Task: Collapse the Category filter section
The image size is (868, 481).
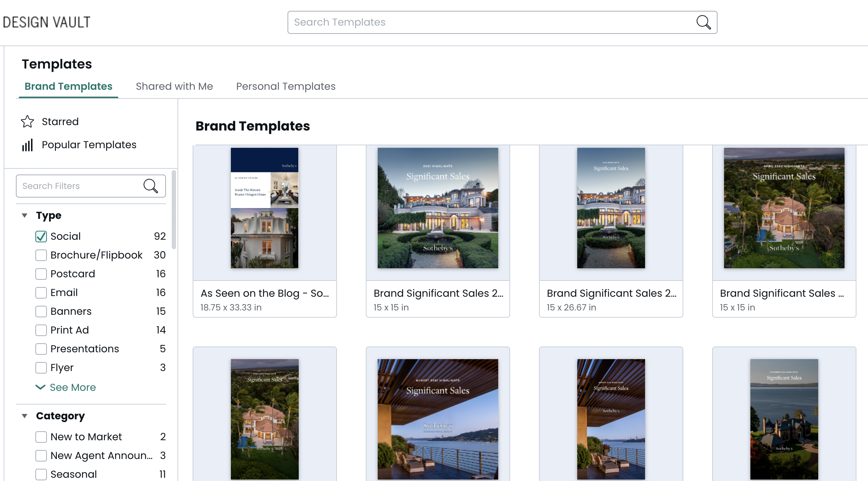Action: pos(25,416)
